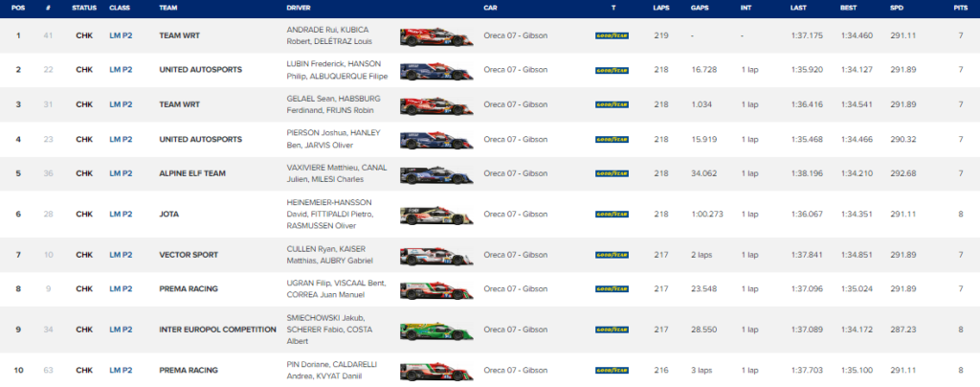Click gap value 16.728
Viewport: 980px width, 387px height.
(703, 70)
